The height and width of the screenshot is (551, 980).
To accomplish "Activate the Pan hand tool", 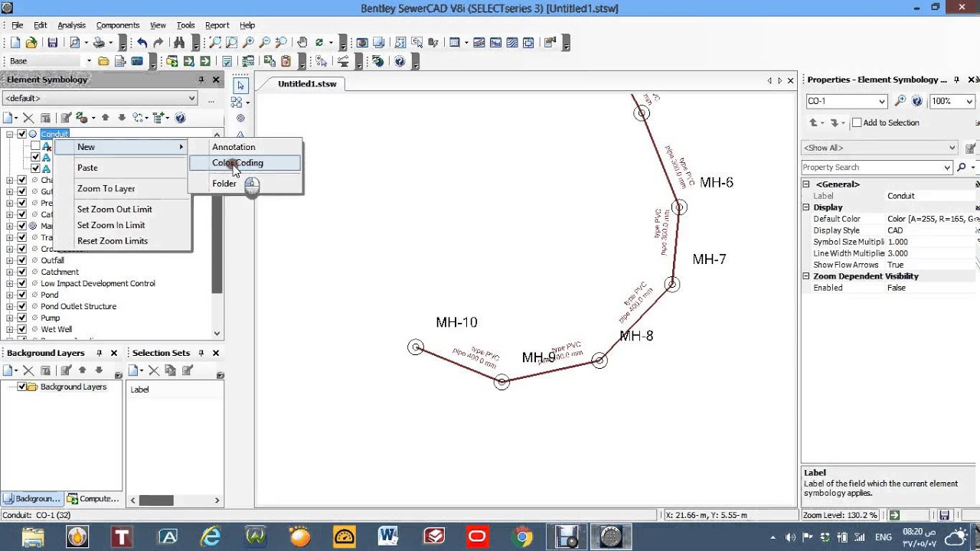I will 302,43.
